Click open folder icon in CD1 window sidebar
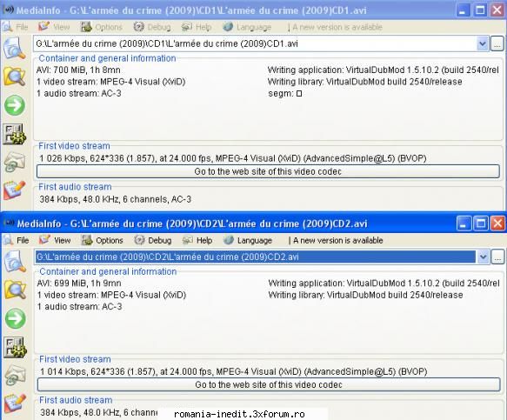507x420 pixels. tap(14, 77)
